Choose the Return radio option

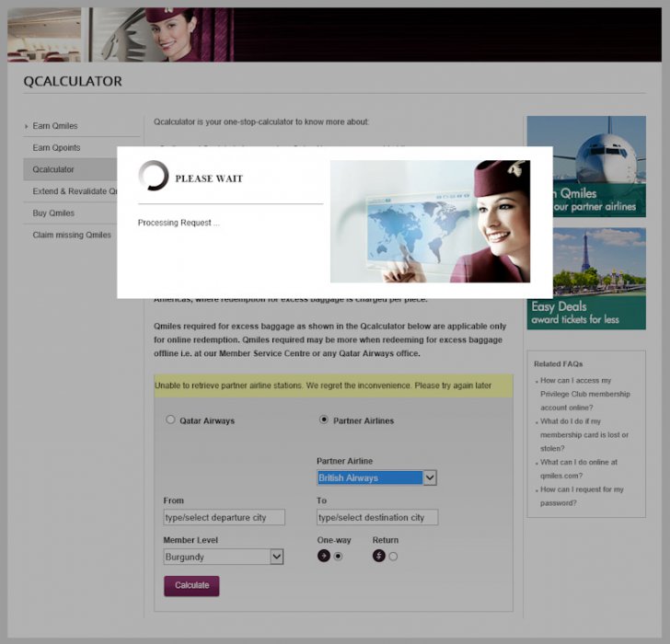click(394, 557)
